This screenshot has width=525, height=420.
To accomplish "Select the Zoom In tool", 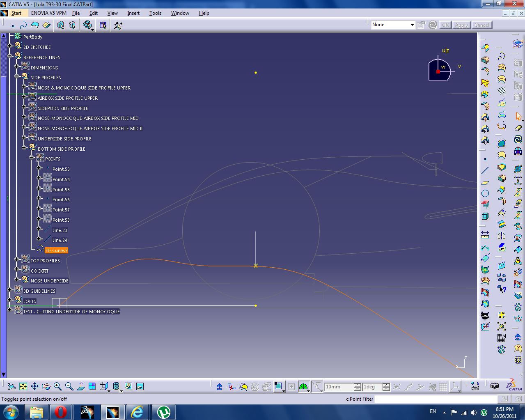I will tap(58, 386).
